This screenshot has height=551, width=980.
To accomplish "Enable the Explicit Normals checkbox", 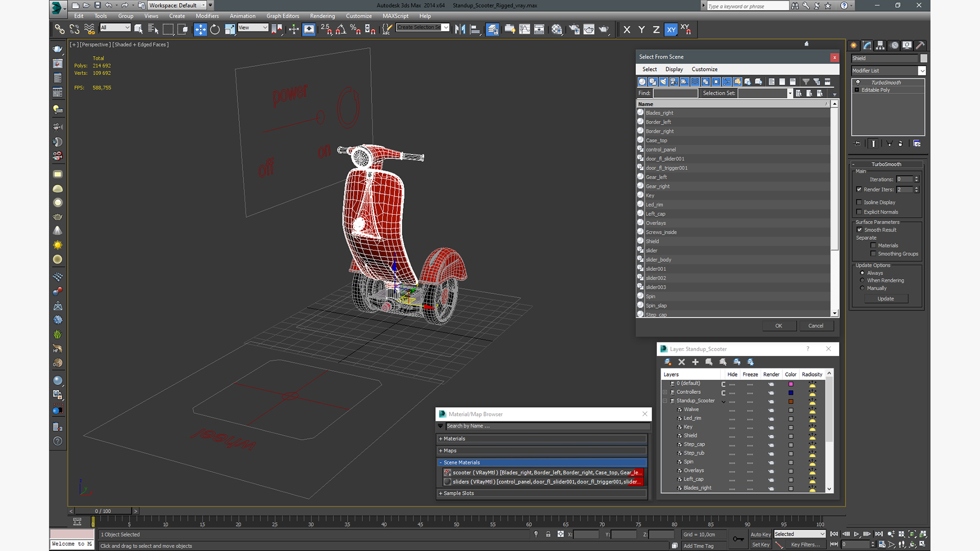I will point(859,212).
